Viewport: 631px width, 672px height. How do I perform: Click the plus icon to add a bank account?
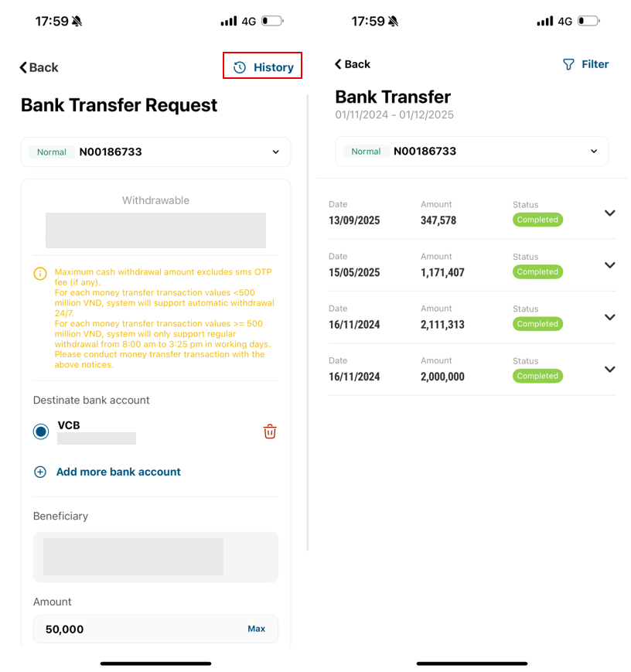point(40,472)
